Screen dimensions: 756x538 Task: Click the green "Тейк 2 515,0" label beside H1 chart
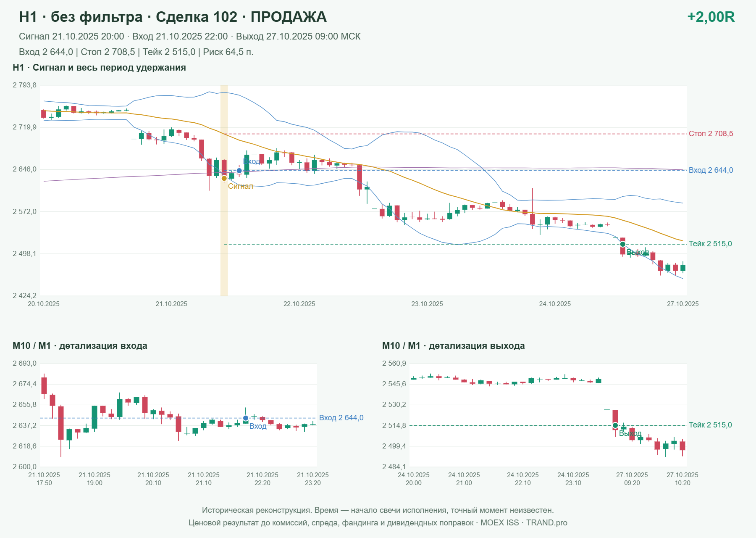coord(710,244)
